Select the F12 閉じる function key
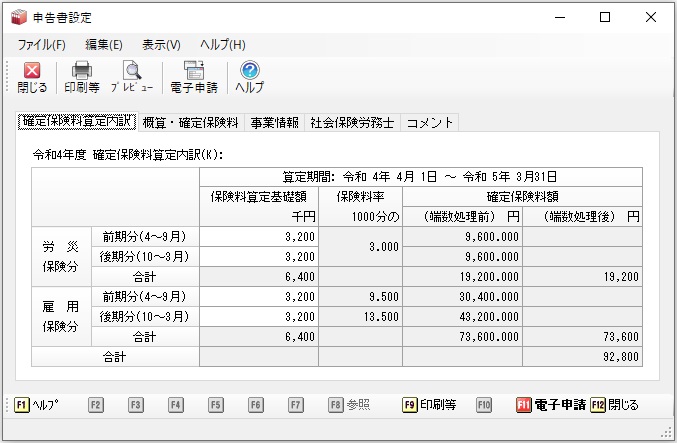The height and width of the screenshot is (443, 677). pos(614,405)
